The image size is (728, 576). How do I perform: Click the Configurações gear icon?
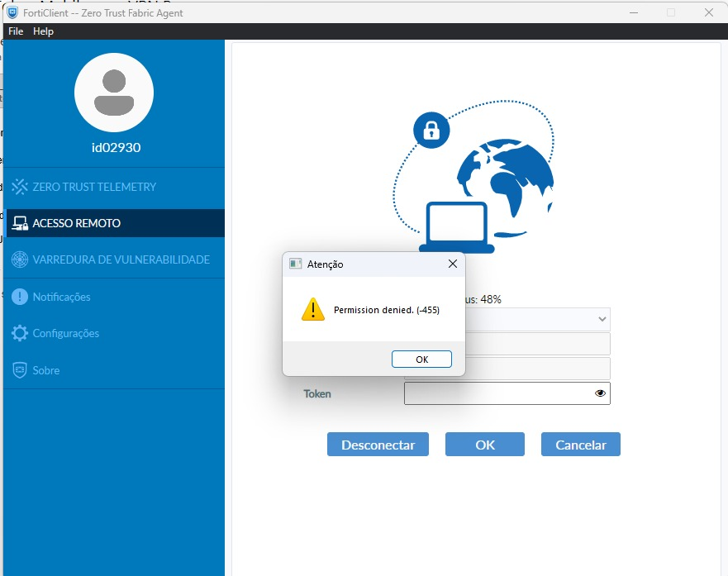coord(20,333)
